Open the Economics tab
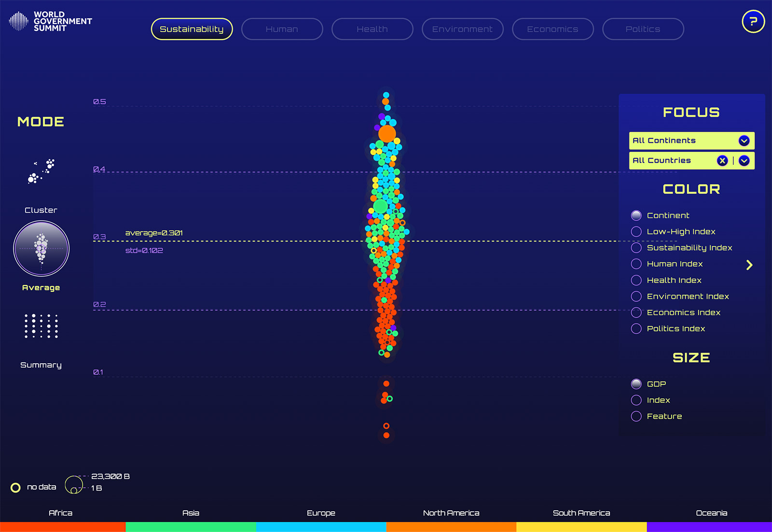Screen dimensions: 772x532 tap(552, 29)
